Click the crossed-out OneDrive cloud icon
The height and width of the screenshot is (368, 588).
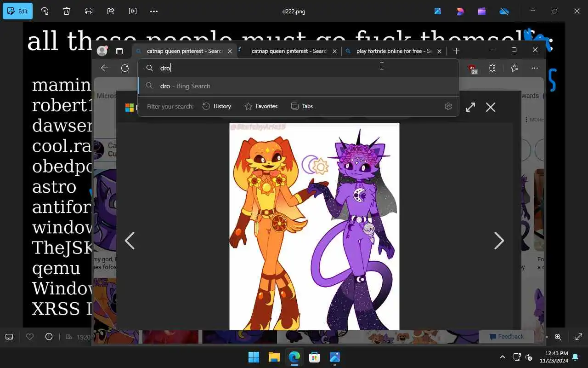tap(504, 11)
